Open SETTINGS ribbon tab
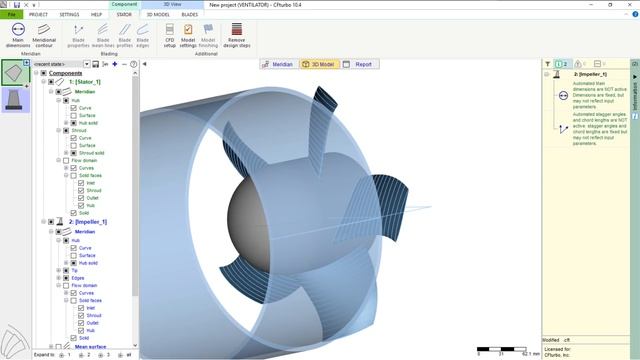Screen dimensions: 640x360 (69, 14)
